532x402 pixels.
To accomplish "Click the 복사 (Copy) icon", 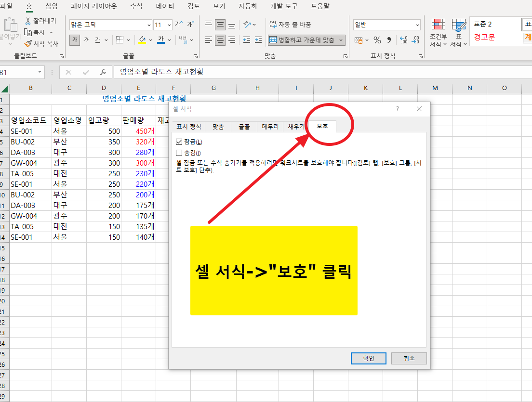I will click(x=27, y=32).
